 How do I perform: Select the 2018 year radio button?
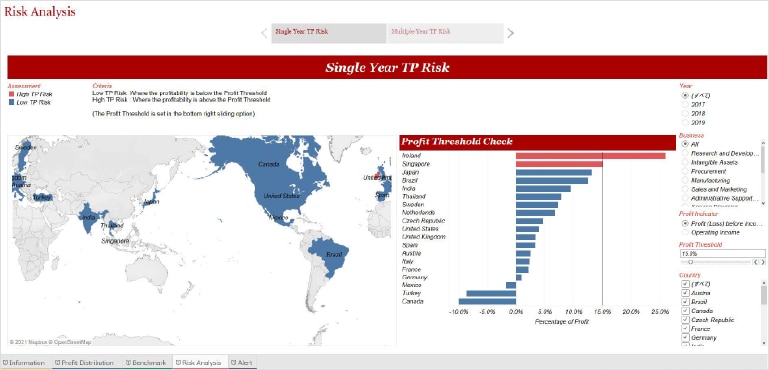coord(685,113)
